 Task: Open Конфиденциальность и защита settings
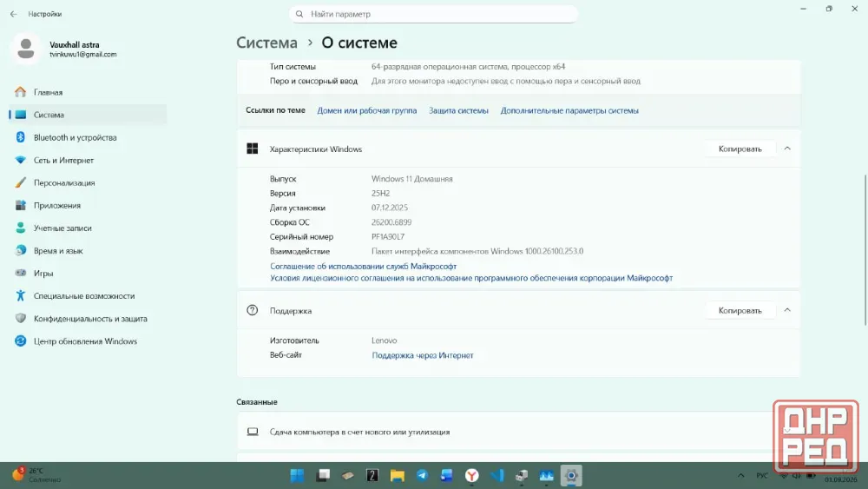88,319
